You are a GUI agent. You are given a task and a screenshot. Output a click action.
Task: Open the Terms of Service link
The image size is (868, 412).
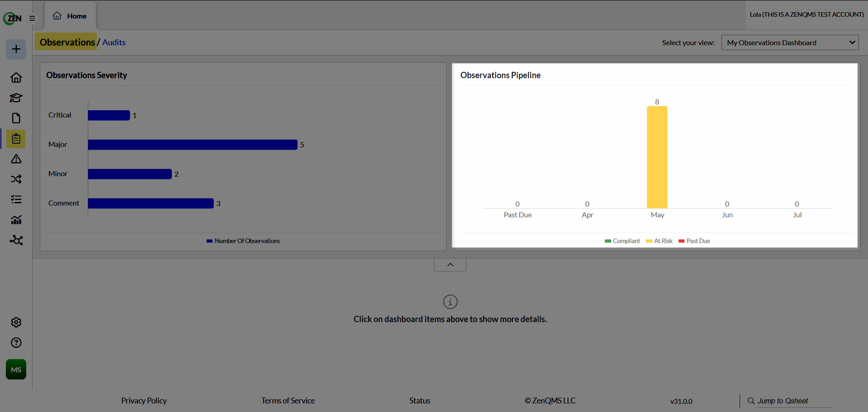(x=288, y=401)
